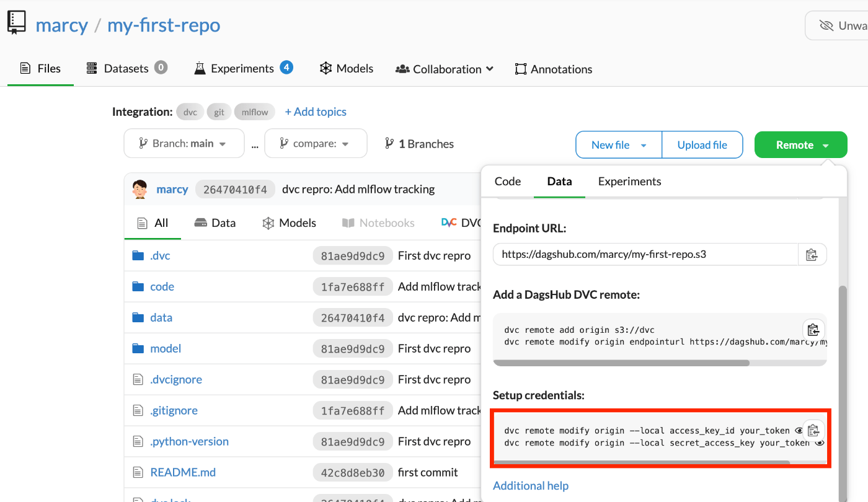Open the code folder

tap(162, 286)
